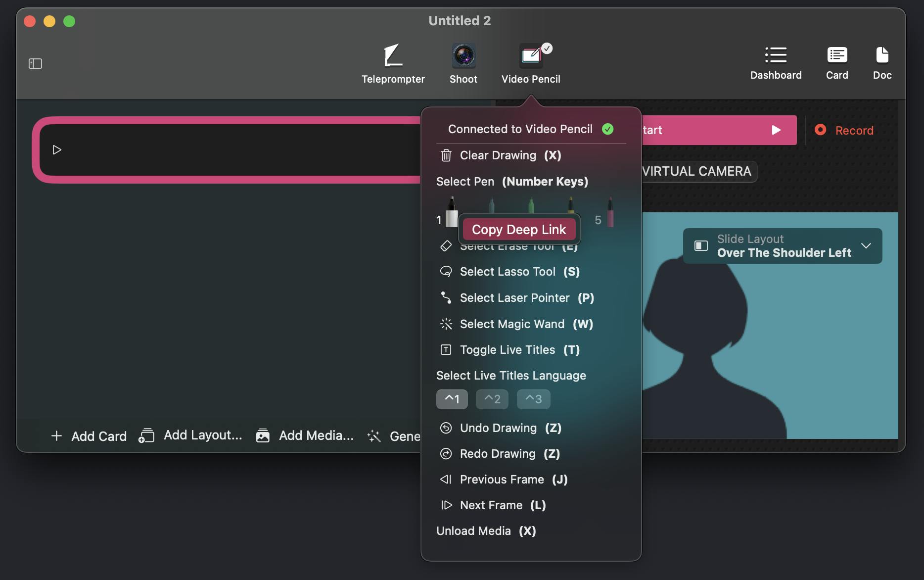Click the play triangle in the card

57,150
